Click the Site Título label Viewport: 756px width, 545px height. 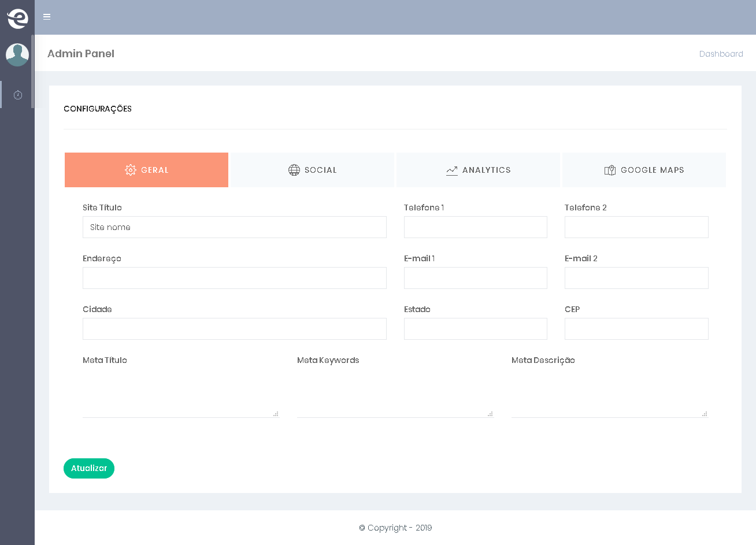coord(102,207)
